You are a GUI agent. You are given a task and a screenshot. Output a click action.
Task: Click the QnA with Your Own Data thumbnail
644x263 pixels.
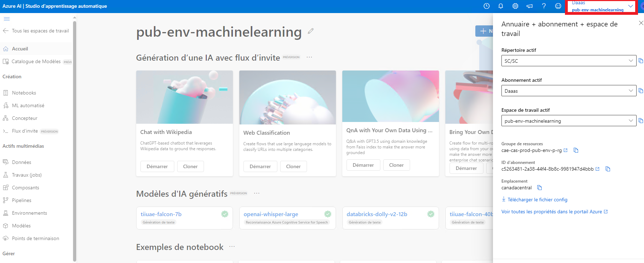[x=391, y=96]
